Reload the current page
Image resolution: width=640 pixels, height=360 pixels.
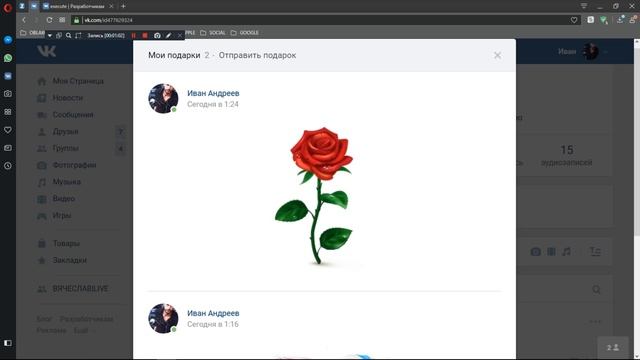[49, 20]
